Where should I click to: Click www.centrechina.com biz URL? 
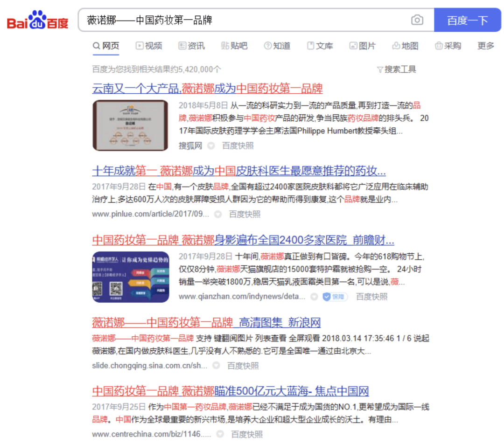[151, 434]
